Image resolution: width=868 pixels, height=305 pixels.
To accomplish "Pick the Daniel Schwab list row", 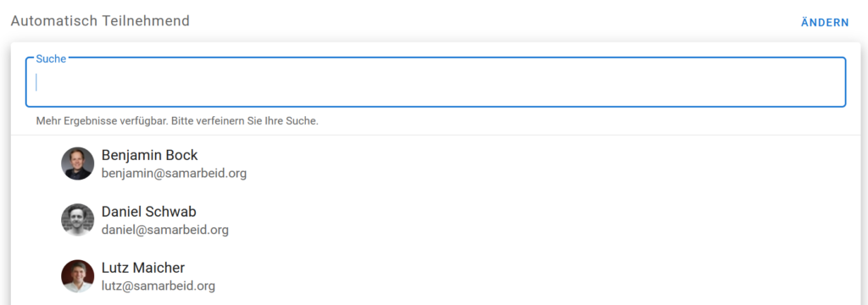I will 436,219.
